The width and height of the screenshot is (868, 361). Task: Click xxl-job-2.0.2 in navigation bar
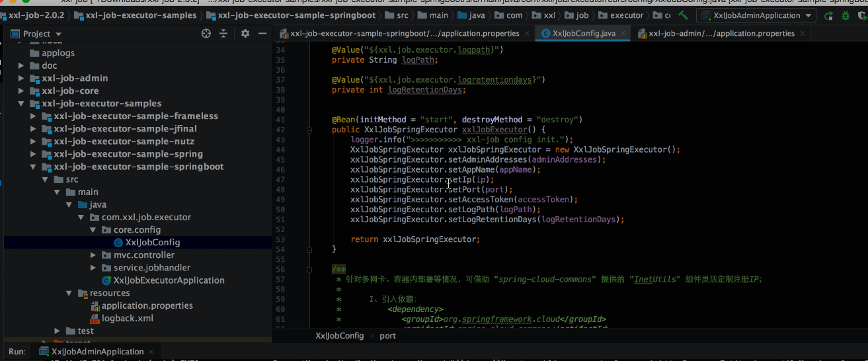tap(36, 15)
